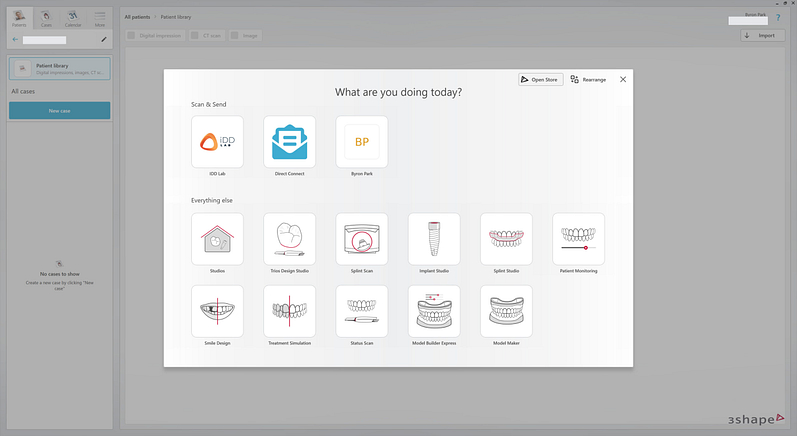The image size is (797, 436).
Task: Select Patient library in the sidebar
Action: pyautogui.click(x=60, y=68)
